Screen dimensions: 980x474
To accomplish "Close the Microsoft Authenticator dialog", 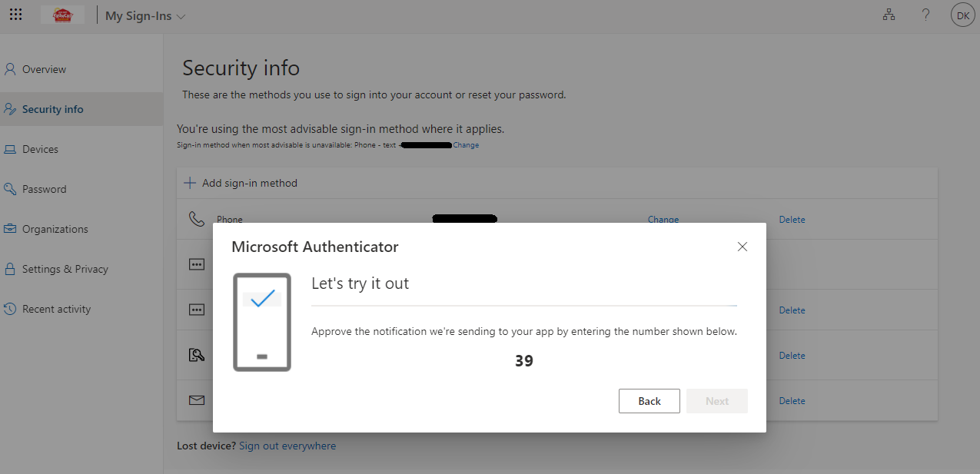I will tap(742, 247).
